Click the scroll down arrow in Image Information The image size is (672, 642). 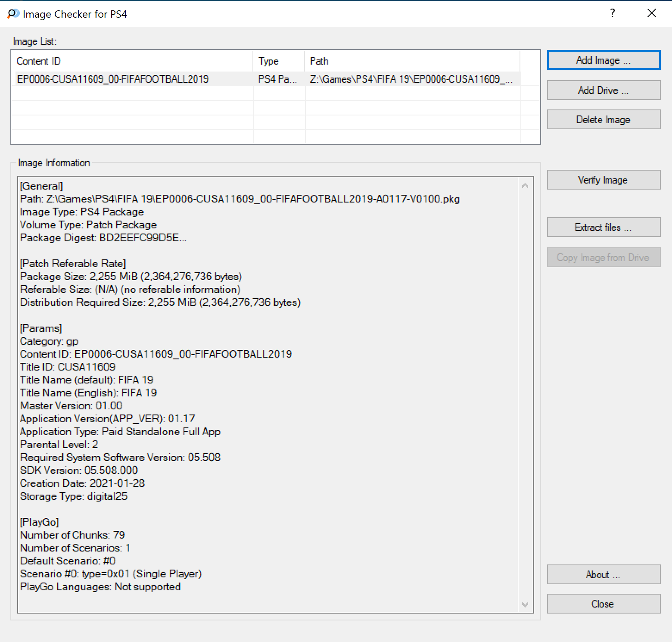coord(525,605)
